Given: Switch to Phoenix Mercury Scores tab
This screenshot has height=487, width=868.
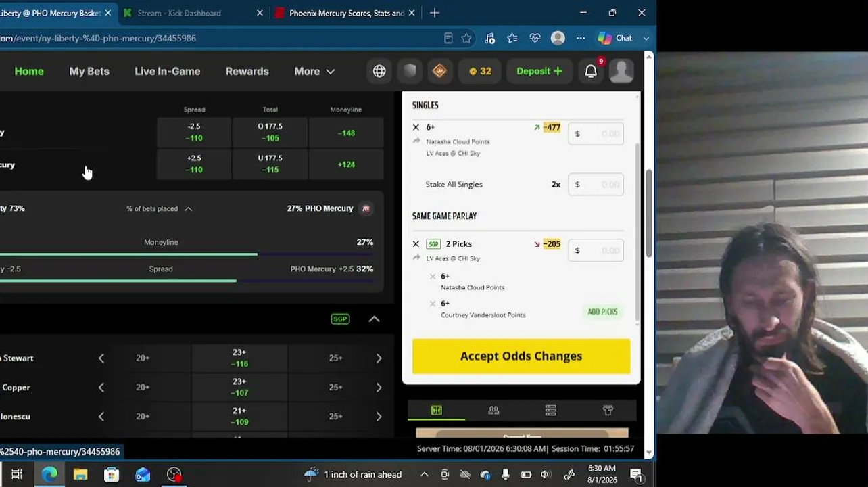Looking at the screenshot, I should (x=347, y=13).
